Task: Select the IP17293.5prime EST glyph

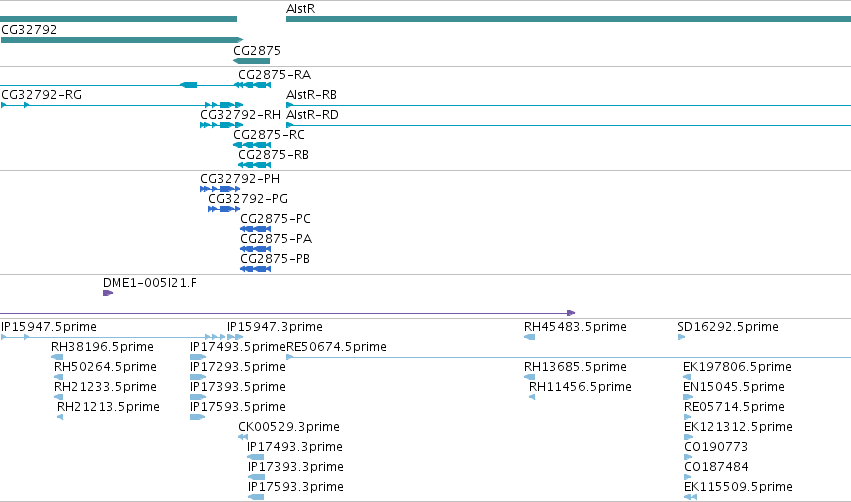Action: pos(198,377)
